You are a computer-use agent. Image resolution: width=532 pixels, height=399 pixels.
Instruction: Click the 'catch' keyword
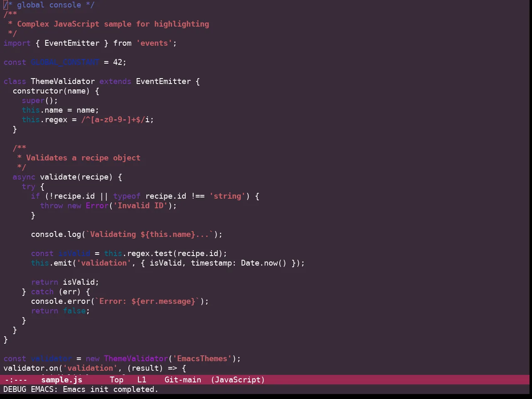tap(42, 292)
